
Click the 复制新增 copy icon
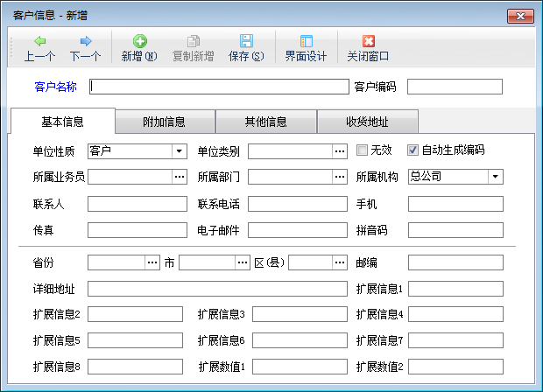tap(193, 41)
